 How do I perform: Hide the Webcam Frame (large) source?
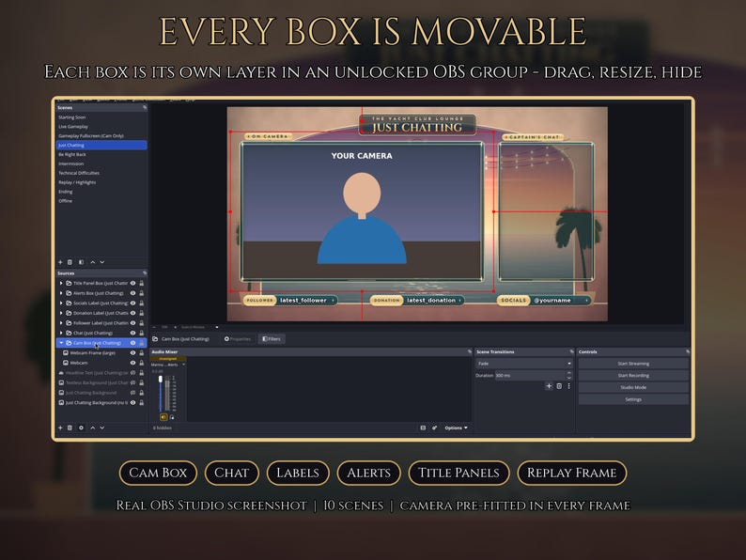(x=132, y=353)
